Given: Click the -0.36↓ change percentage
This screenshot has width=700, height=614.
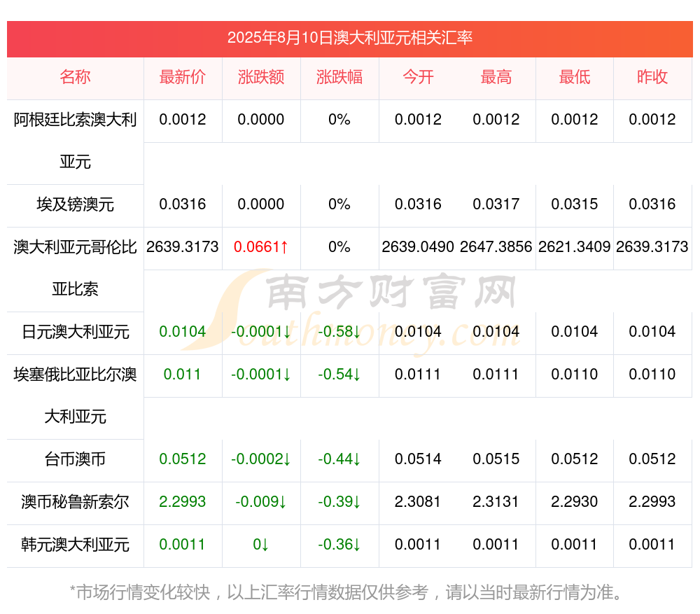Looking at the screenshot, I should click(x=339, y=545).
